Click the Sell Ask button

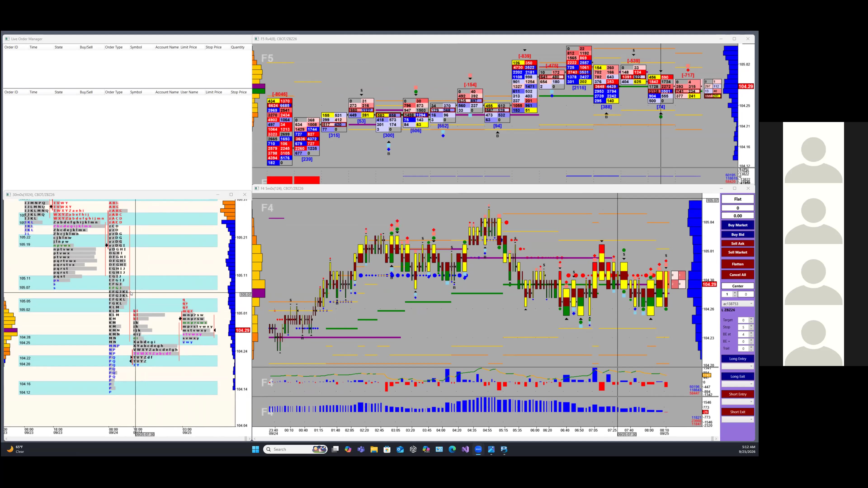tap(738, 244)
